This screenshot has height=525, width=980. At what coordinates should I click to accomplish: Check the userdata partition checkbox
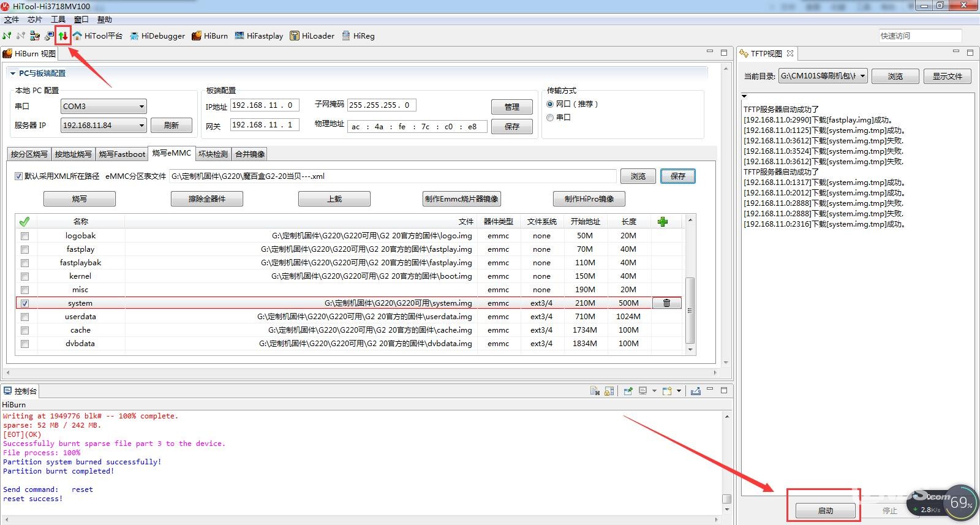24,317
